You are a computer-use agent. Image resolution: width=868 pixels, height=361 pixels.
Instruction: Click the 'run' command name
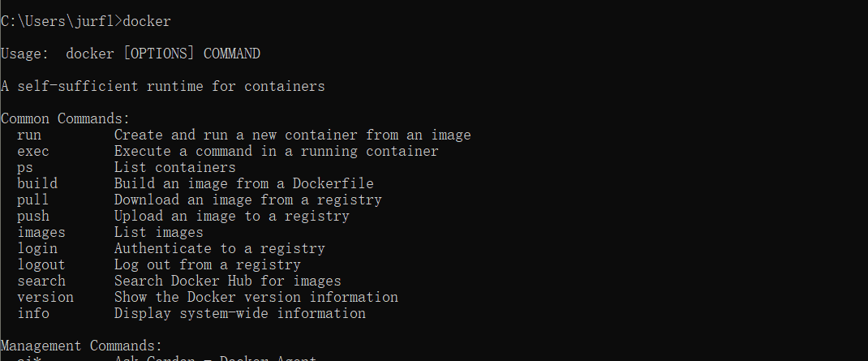[x=29, y=135]
